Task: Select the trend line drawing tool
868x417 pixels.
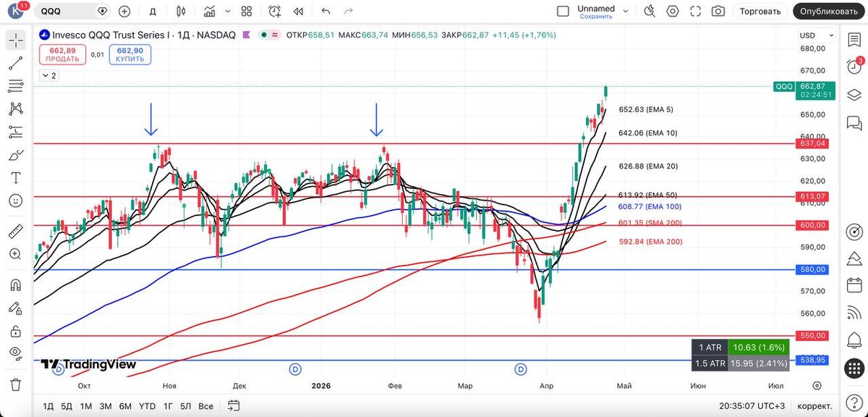Action: 16,63
